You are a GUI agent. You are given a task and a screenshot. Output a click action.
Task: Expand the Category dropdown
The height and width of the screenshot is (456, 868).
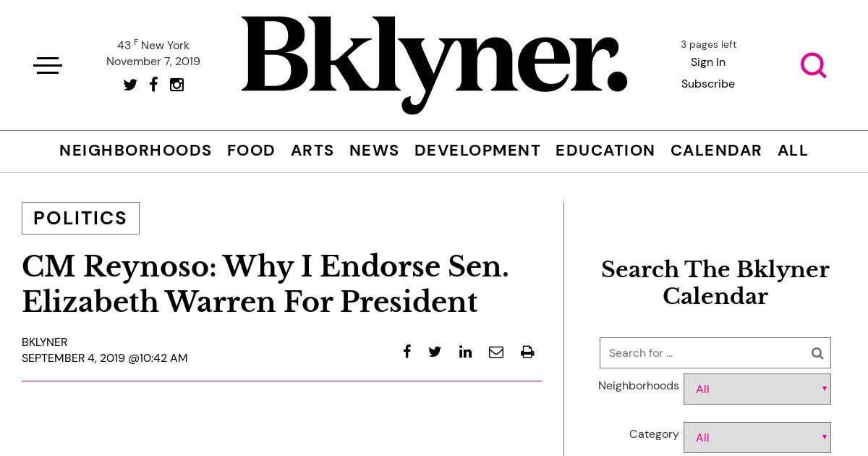pyautogui.click(x=757, y=437)
